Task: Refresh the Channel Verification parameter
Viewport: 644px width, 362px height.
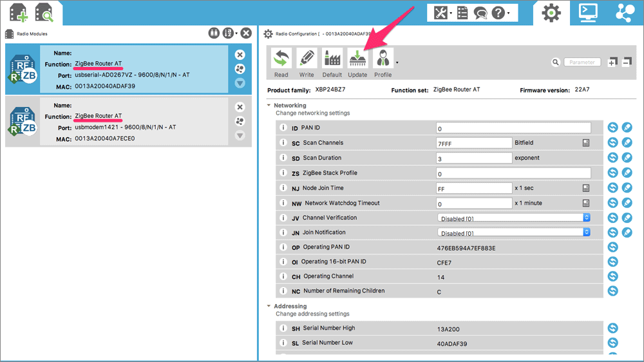Action: point(613,218)
